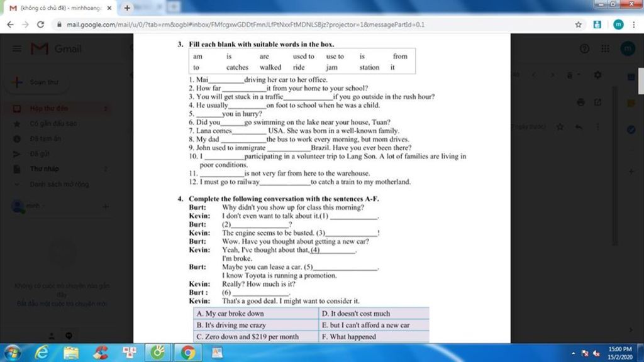This screenshot has width=644, height=362.
Task: Open the Hộp thư đến inbox folder
Action: point(49,108)
